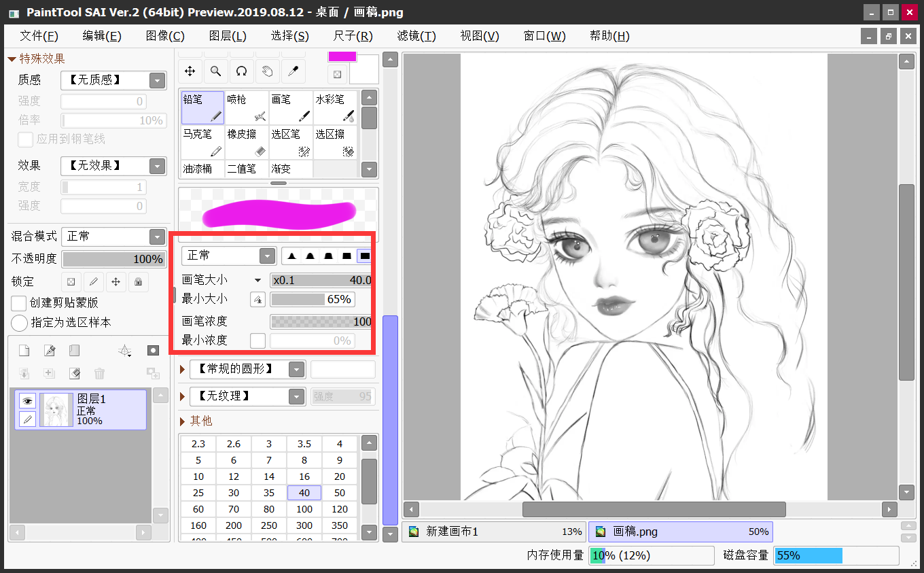Click the 图层1 layer thumbnail

coord(56,410)
